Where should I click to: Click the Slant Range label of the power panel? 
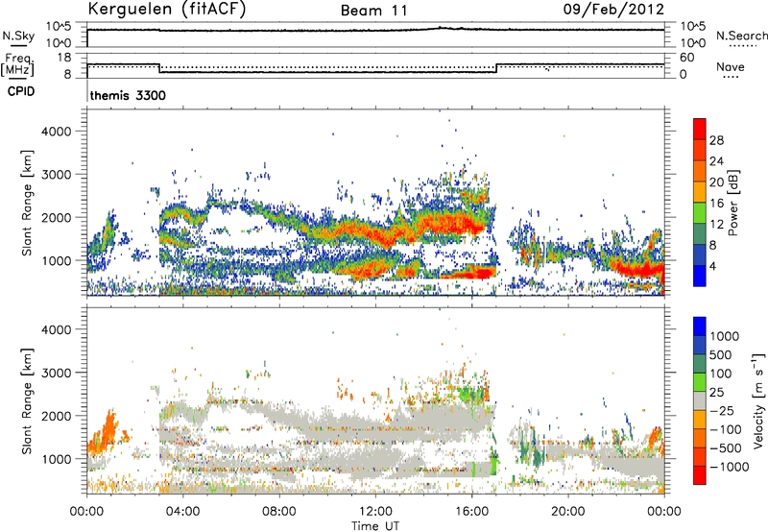pos(27,203)
